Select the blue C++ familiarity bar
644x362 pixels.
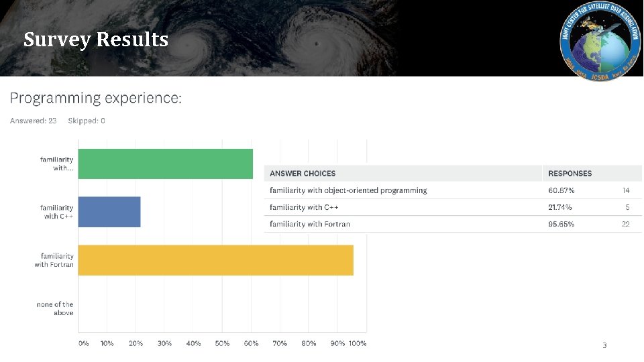pos(109,212)
